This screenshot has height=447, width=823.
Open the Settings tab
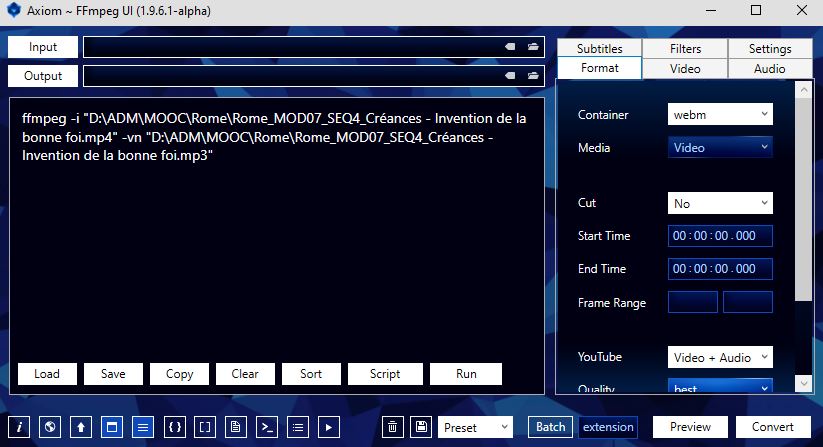[770, 48]
